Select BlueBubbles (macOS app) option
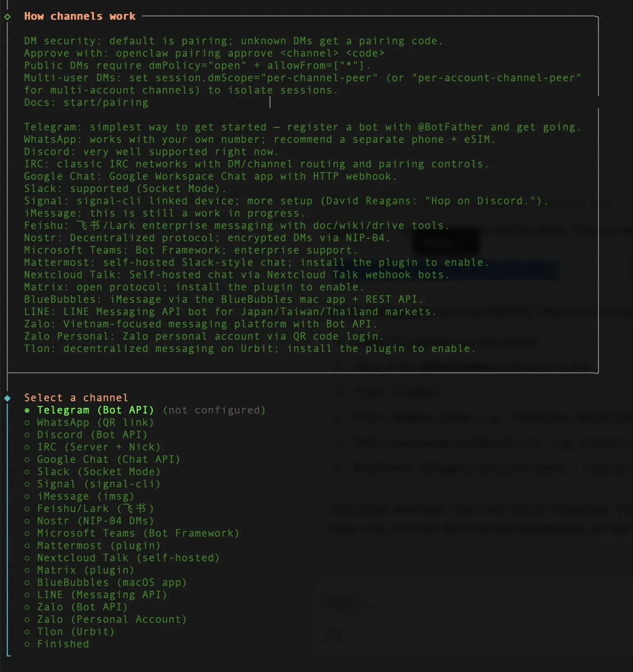Screen dimensions: 633x672 pos(112,583)
